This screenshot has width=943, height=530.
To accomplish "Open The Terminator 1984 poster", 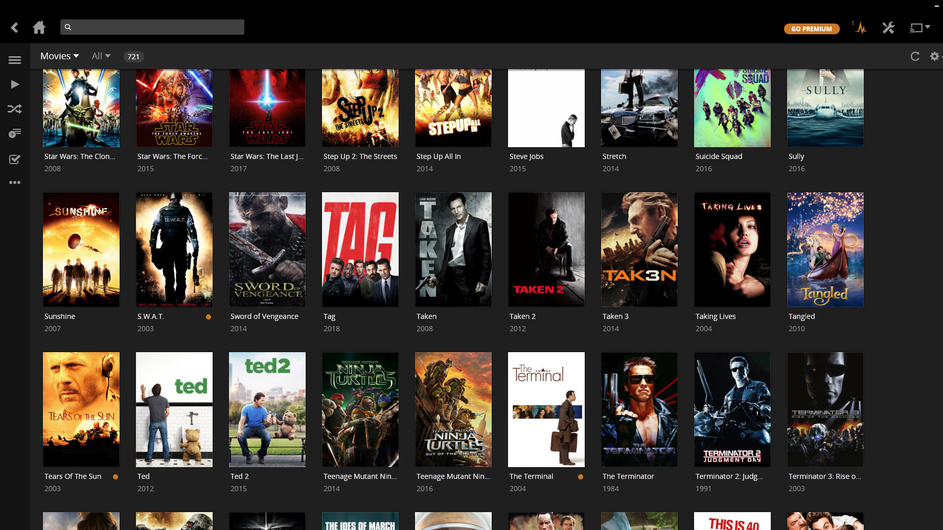I will click(x=639, y=410).
